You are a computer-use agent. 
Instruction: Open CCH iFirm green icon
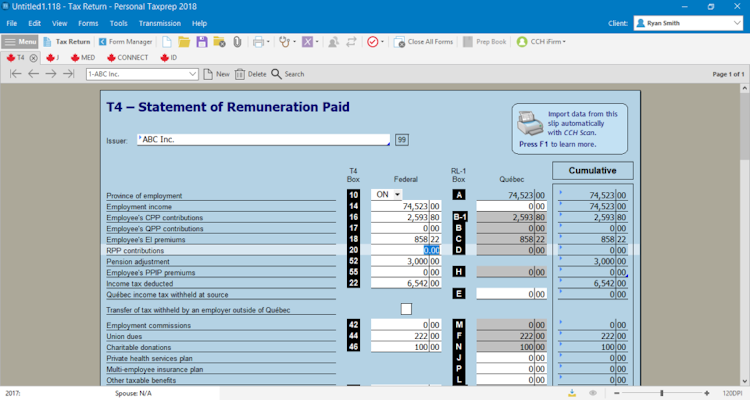(x=522, y=42)
